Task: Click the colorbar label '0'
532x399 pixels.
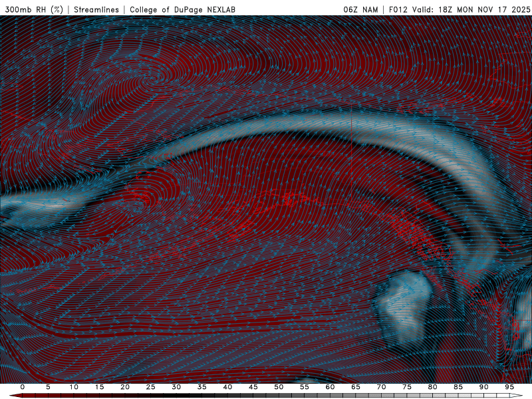Action: click(x=23, y=387)
